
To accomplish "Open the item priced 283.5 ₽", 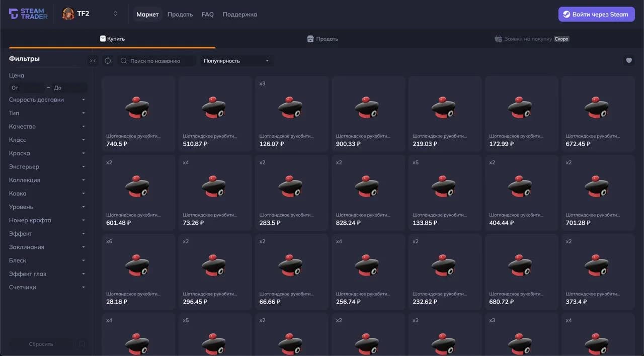I will click(292, 193).
